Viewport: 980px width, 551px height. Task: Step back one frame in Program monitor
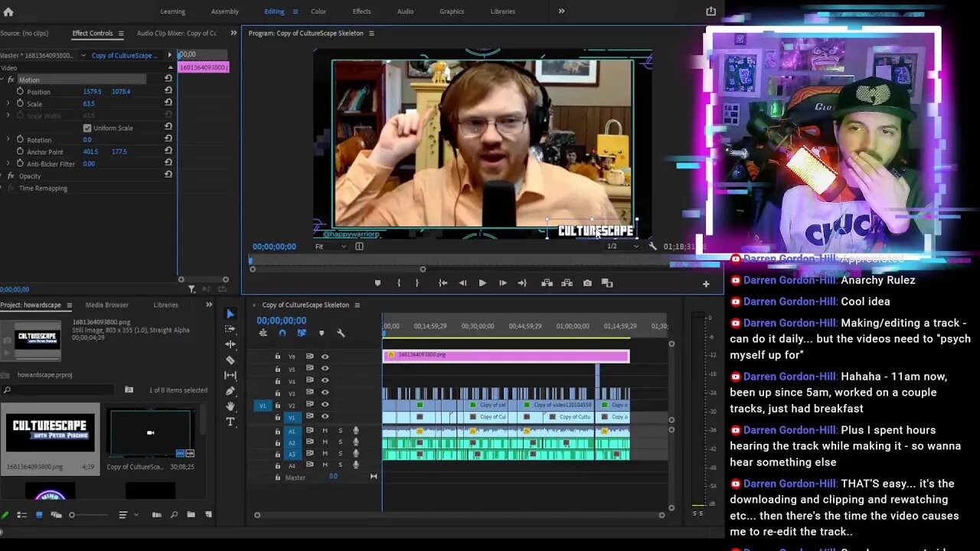pyautogui.click(x=462, y=283)
